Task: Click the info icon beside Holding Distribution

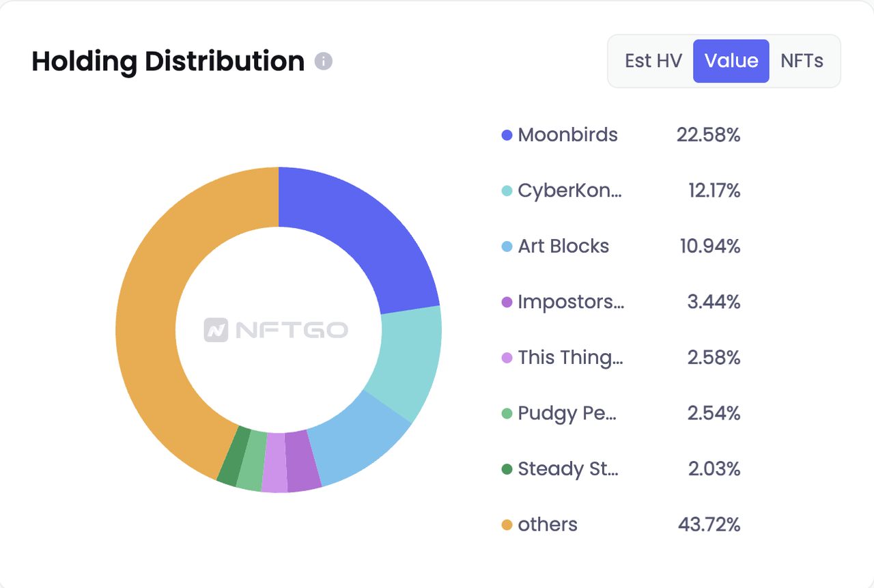Action: (323, 61)
